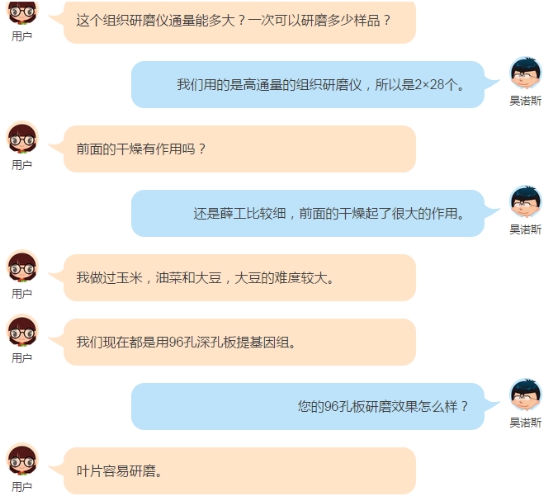Viewport: 554px width, 497px height.
Task: Select the bubble asking 前面的干燥有作用吗
Action: 240,149
